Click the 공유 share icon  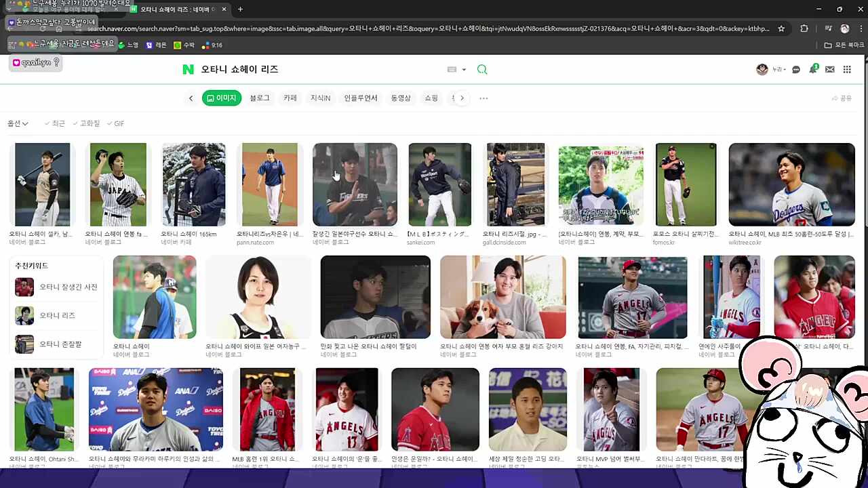(x=842, y=98)
